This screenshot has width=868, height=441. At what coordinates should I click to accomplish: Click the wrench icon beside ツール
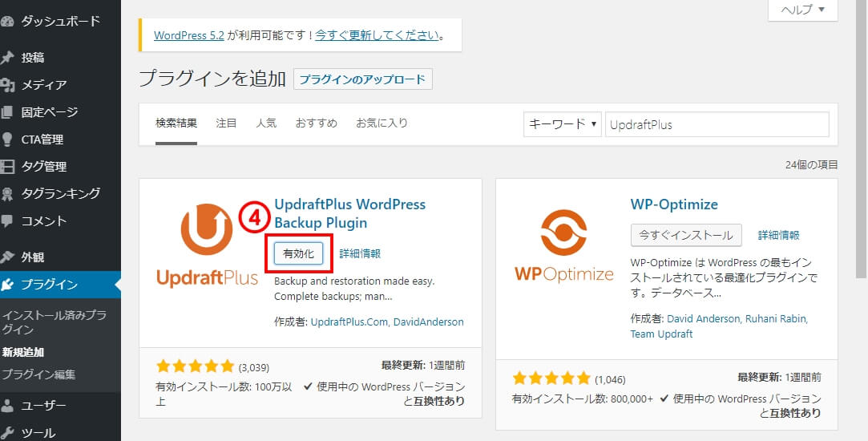[x=6, y=433]
